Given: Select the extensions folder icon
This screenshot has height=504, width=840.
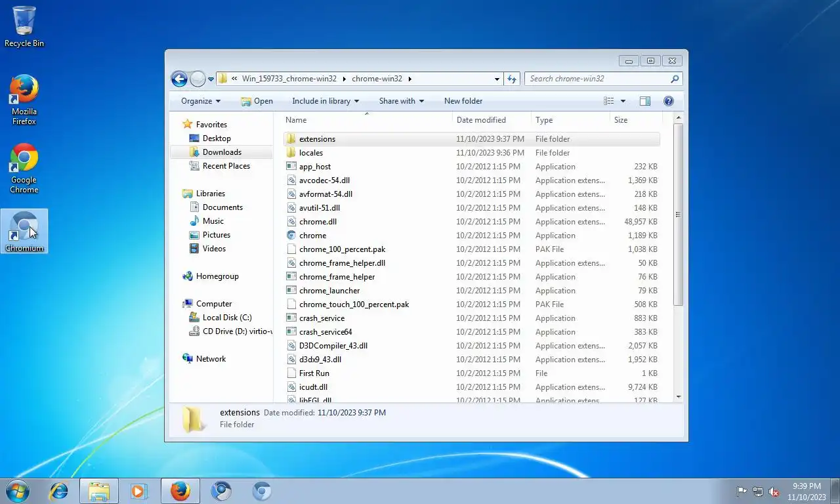Looking at the screenshot, I should coord(292,139).
